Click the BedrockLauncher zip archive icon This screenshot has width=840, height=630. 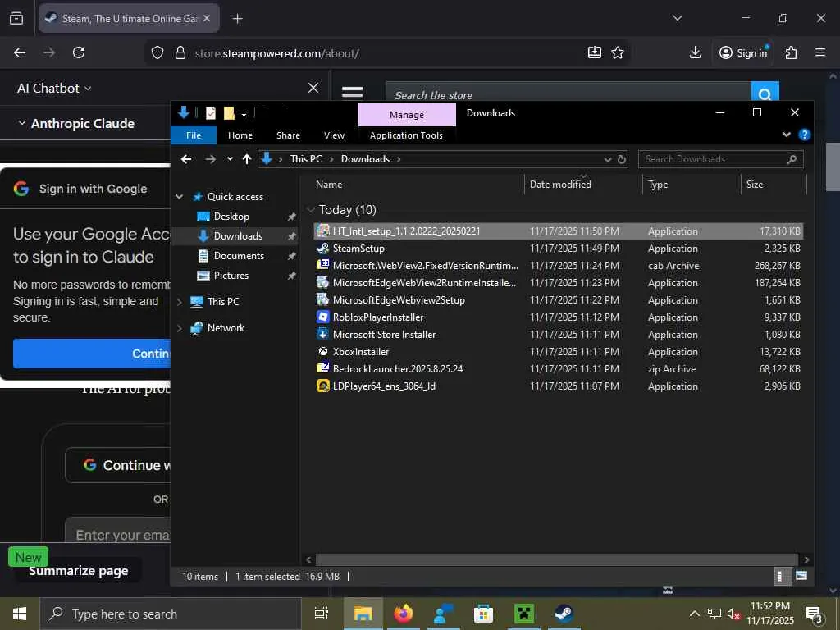point(323,368)
